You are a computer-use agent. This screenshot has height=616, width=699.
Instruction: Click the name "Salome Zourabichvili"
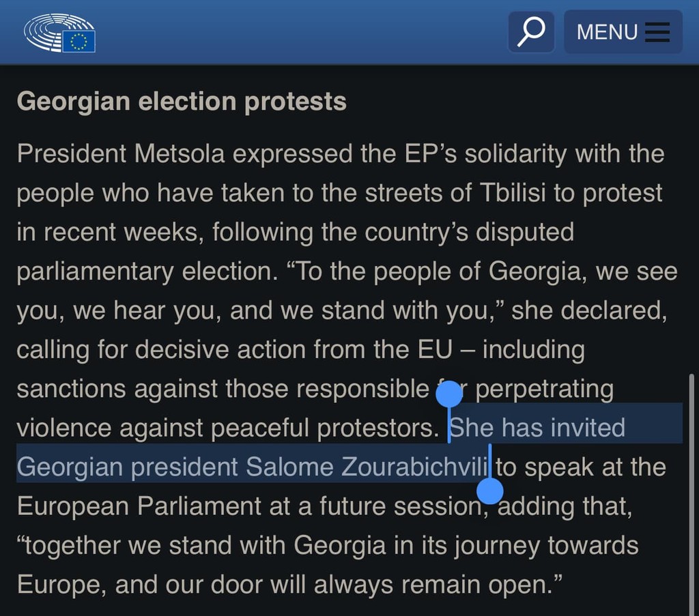368,467
